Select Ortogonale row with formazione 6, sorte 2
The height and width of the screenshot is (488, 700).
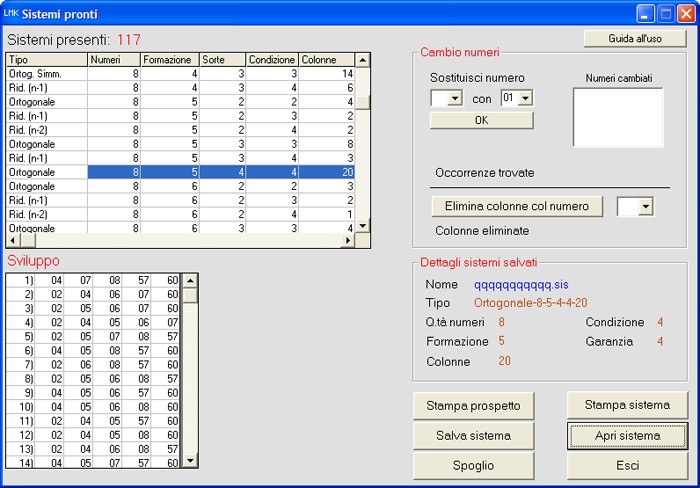click(180, 186)
